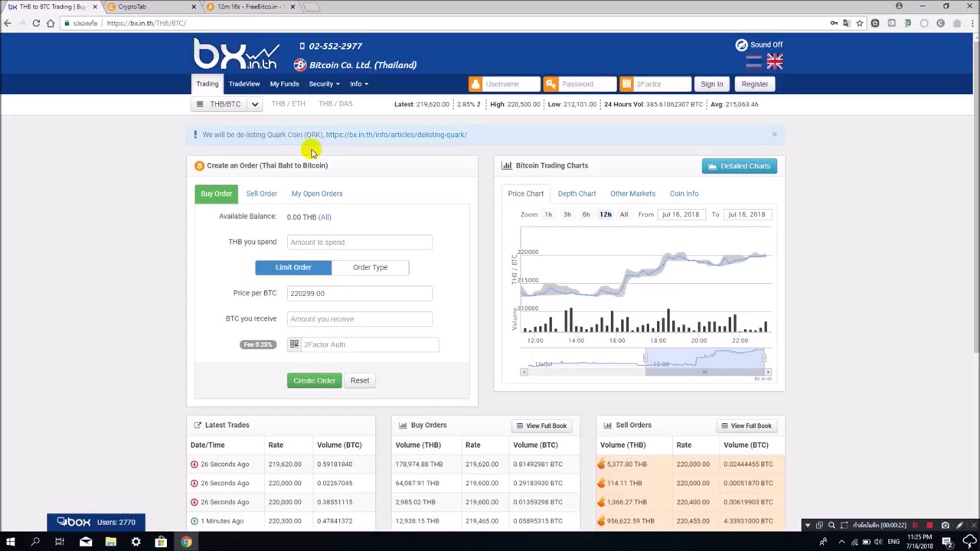Click the Create Order button
The image size is (980, 551).
314,380
